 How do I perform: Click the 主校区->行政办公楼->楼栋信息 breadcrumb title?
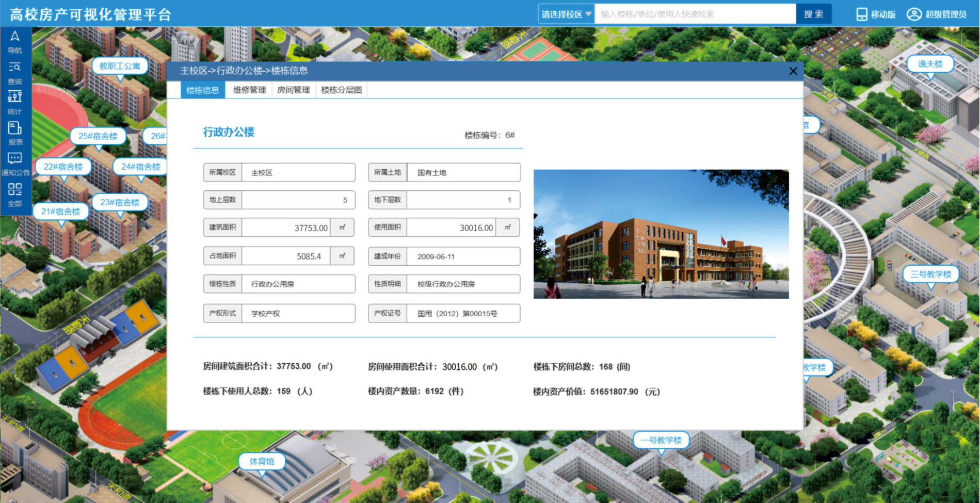click(244, 71)
